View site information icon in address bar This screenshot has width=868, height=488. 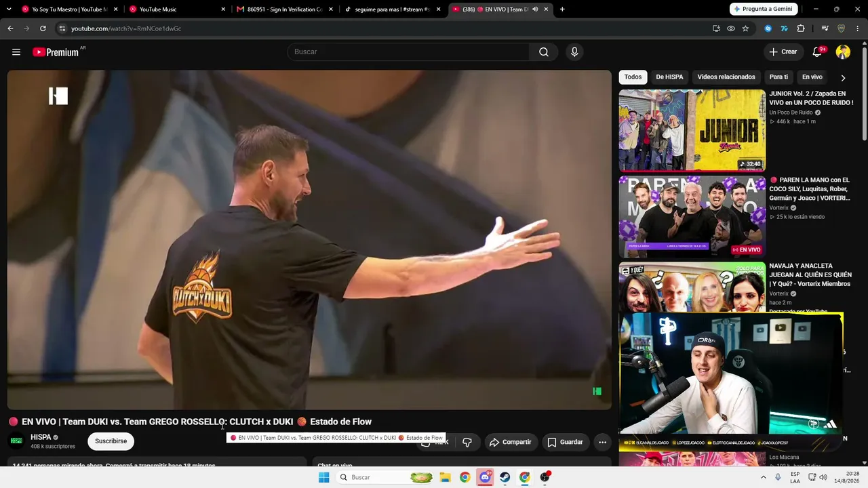[62, 28]
